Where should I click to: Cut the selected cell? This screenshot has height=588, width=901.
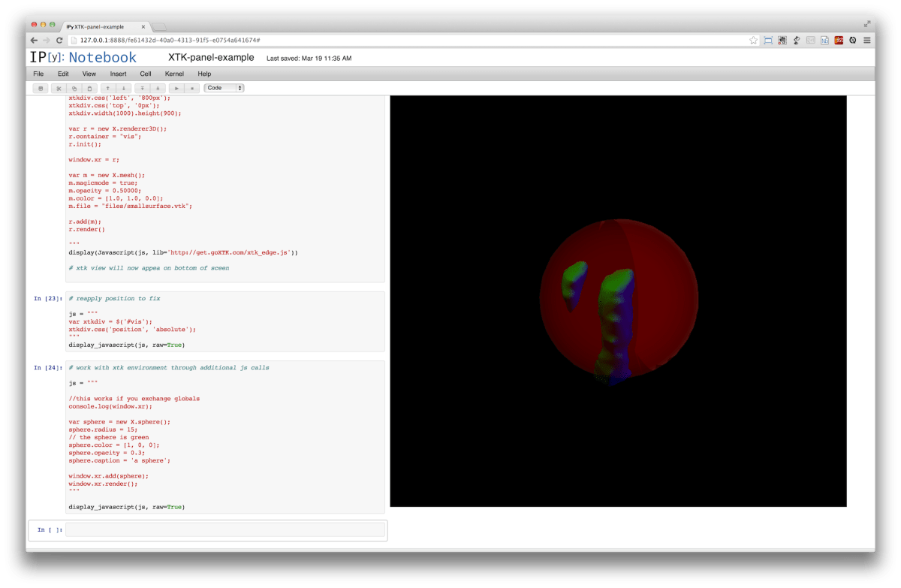tap(60, 88)
